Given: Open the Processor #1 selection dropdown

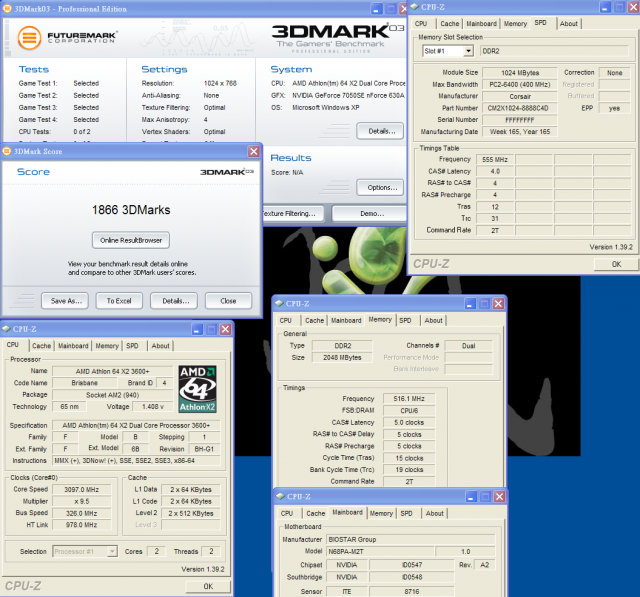Looking at the screenshot, I should (x=112, y=552).
